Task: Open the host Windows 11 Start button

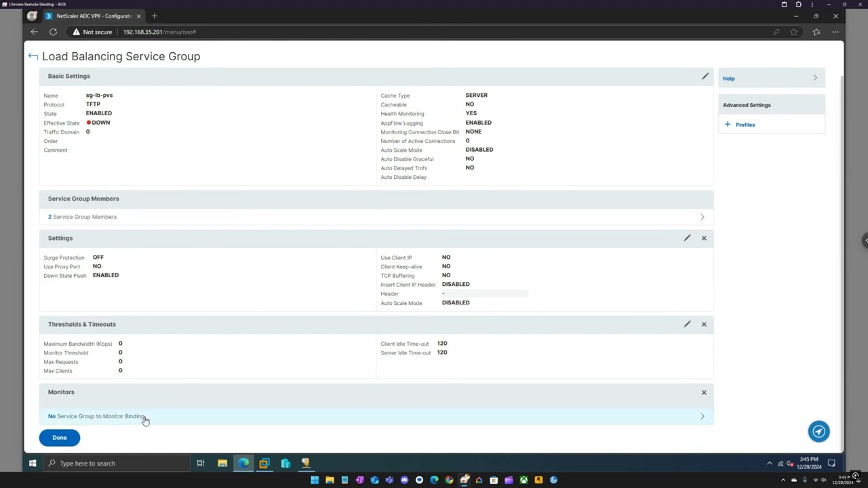Action: click(x=315, y=480)
